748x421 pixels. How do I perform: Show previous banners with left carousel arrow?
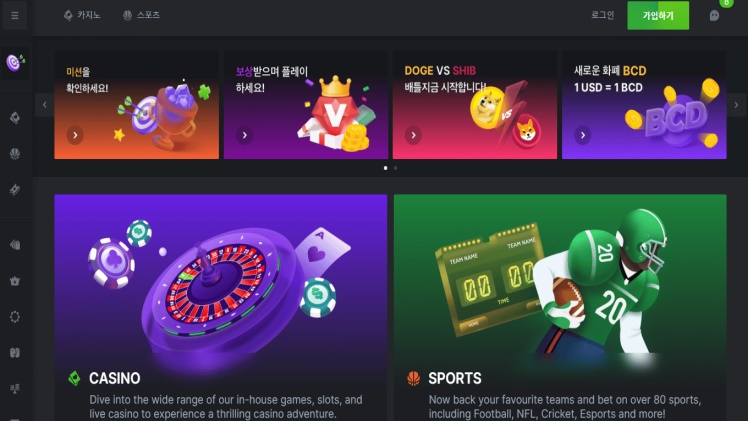(44, 105)
